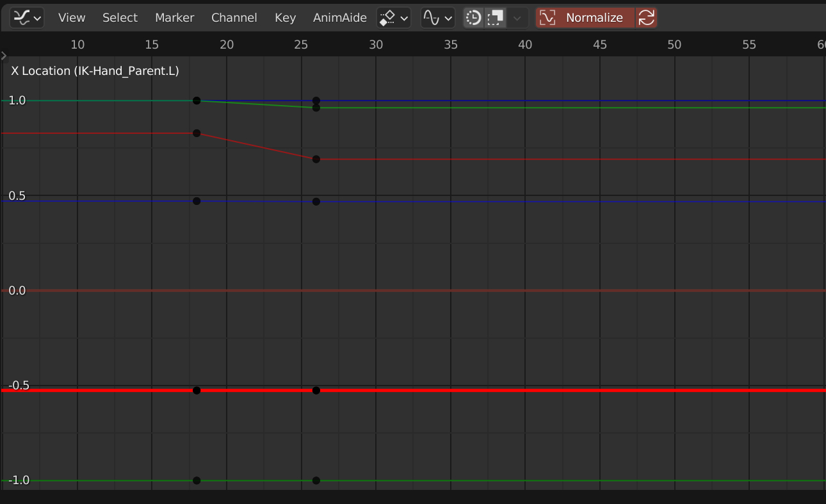Select the keyframe at 1.0 on frame 18
Image resolution: width=826 pixels, height=504 pixels.
pyautogui.click(x=197, y=101)
